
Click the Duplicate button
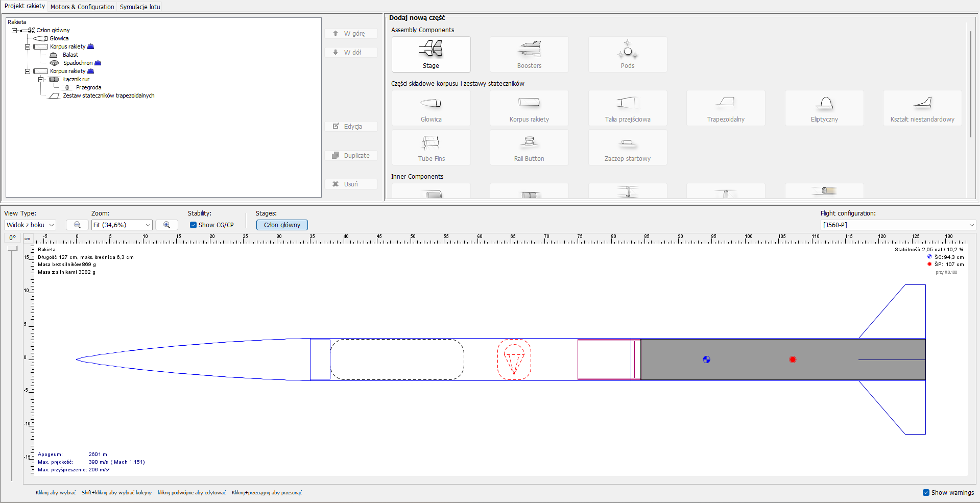point(351,155)
